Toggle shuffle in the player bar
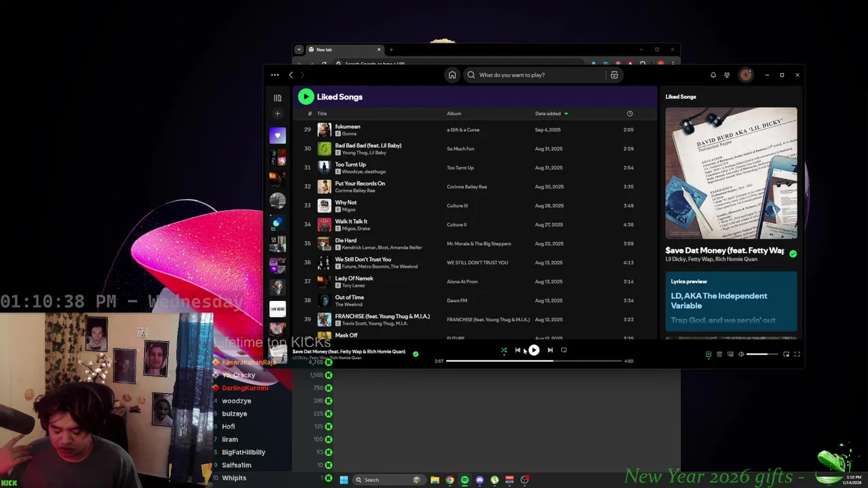The height and width of the screenshot is (488, 868). [x=504, y=350]
